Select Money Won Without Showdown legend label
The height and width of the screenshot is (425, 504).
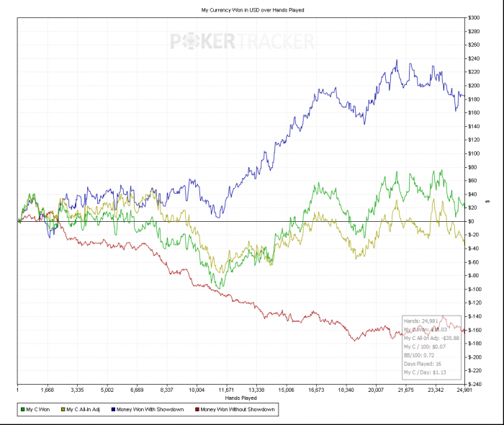pyautogui.click(x=238, y=409)
